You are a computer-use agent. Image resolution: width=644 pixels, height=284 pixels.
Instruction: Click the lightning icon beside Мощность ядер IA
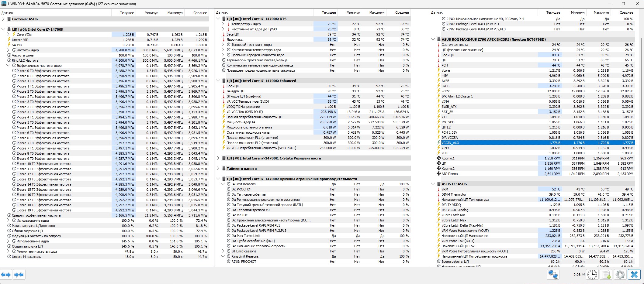(223, 122)
